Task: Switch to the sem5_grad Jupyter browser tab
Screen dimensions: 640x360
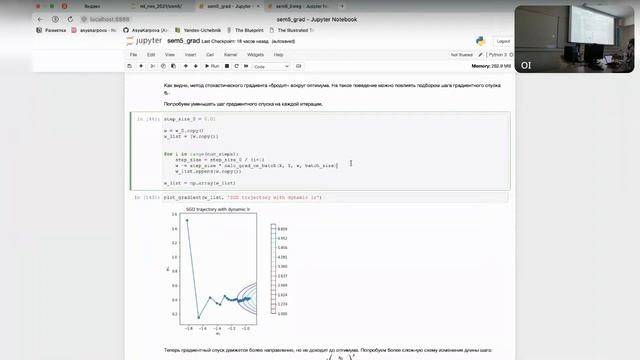Action: tap(229, 6)
